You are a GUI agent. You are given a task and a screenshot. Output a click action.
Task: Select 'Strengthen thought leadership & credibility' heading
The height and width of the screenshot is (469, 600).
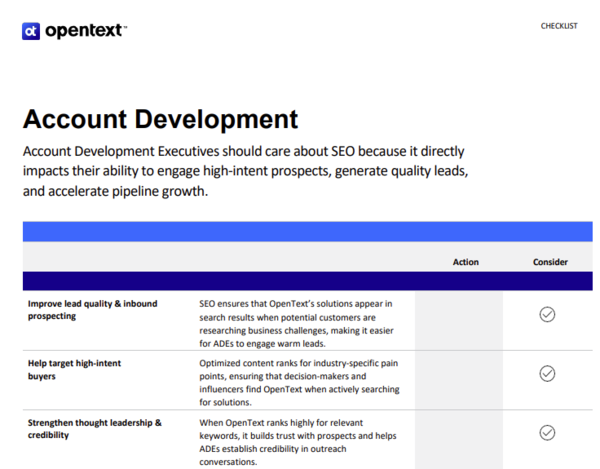point(94,428)
